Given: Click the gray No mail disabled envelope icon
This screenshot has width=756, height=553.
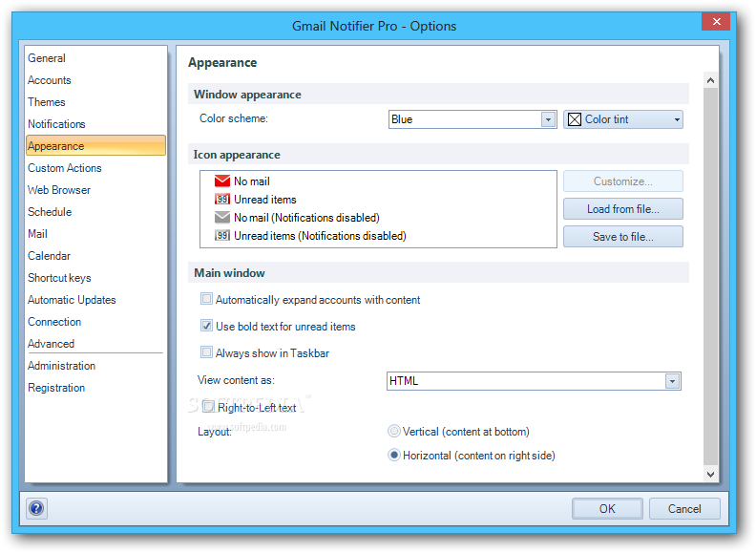Looking at the screenshot, I should 222,217.
